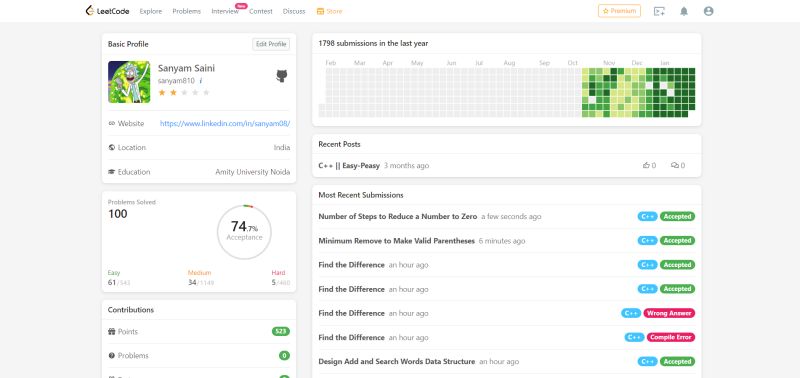Open Minimum Remove to Make Valid Parentheses submission

tap(396, 241)
